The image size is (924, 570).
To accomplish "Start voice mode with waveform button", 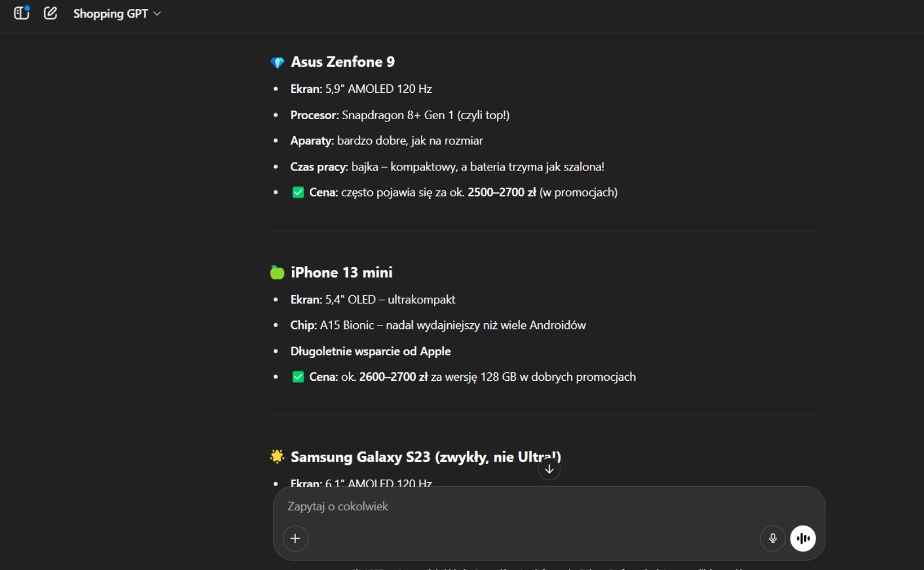I will point(803,538).
